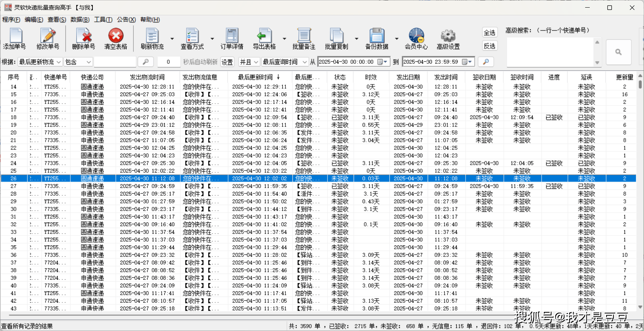Click table vertical scrollbar down arrow

[640, 307]
